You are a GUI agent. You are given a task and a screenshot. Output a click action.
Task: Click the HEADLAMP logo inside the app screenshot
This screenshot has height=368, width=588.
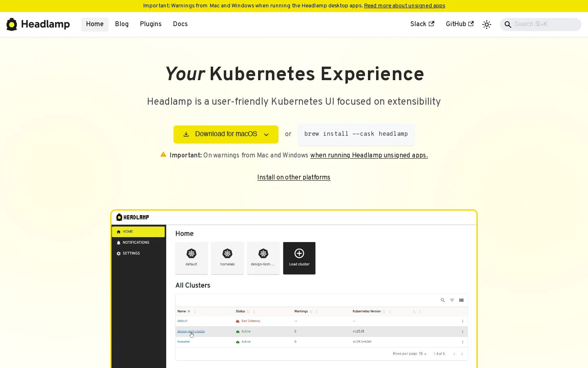133,217
